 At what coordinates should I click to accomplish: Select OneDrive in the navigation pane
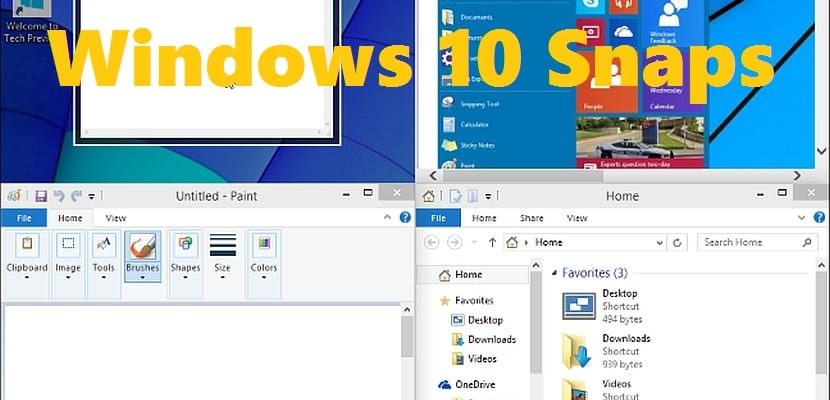[x=467, y=384]
